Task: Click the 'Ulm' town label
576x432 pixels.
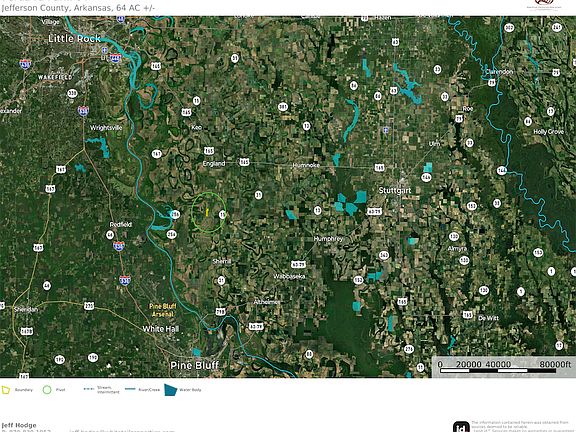Action: [x=435, y=144]
